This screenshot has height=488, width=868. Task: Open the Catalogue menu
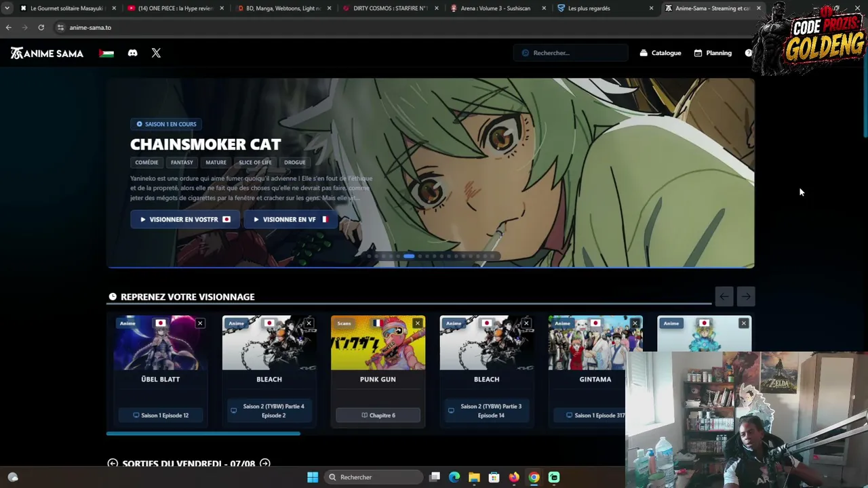pyautogui.click(x=660, y=53)
